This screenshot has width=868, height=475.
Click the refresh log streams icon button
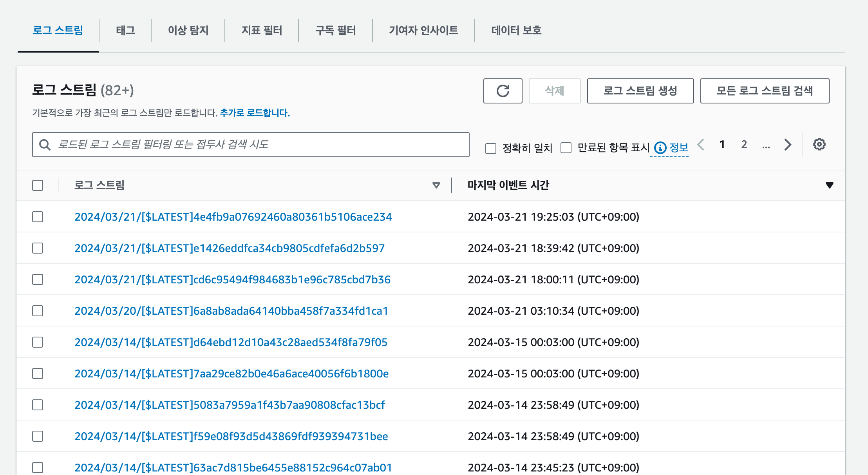(x=503, y=91)
